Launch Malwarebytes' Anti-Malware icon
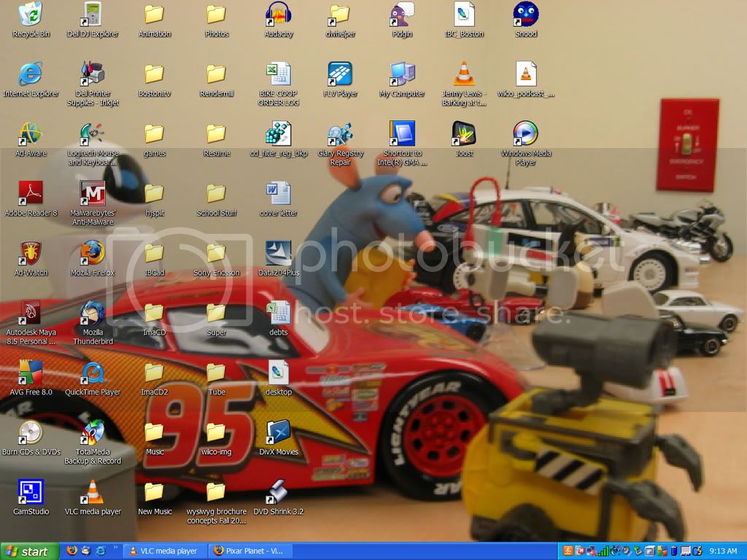Viewport: 747px width, 560px height. [x=93, y=193]
